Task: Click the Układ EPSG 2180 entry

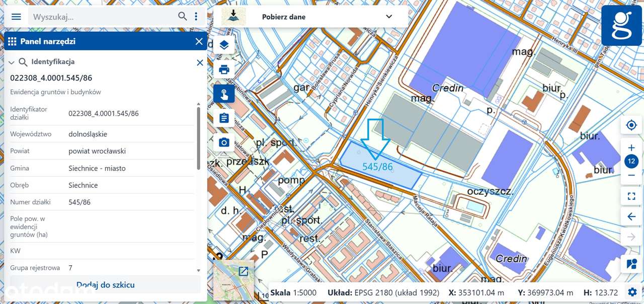Action: [x=383, y=292]
